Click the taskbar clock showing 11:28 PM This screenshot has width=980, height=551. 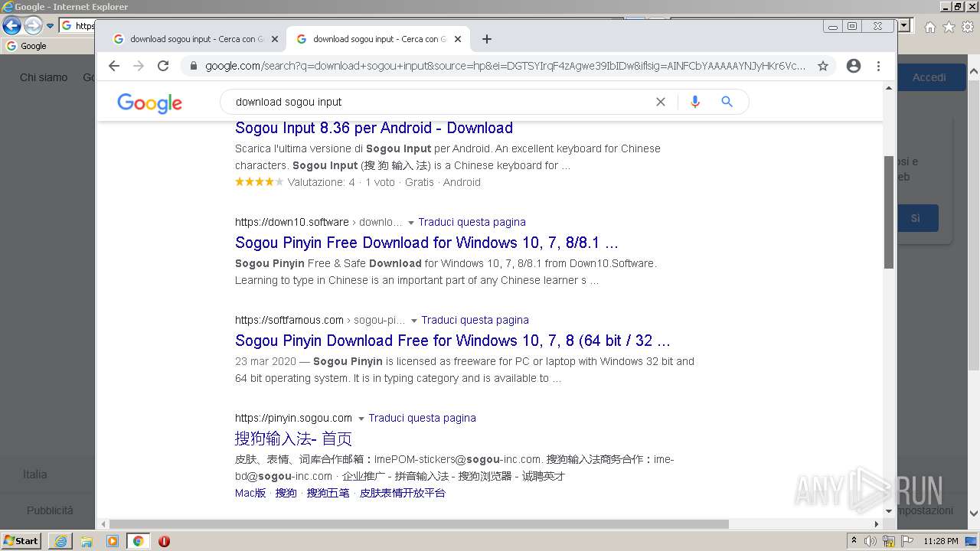click(941, 541)
